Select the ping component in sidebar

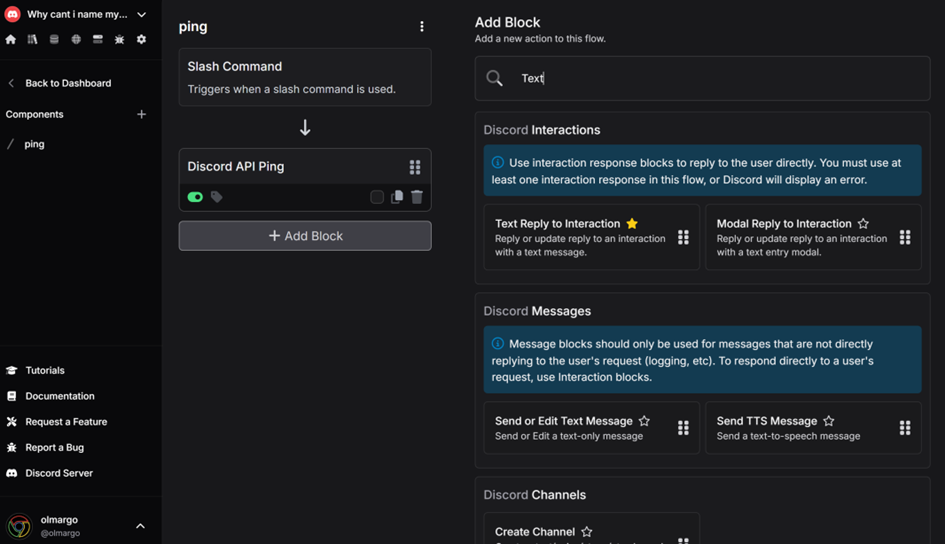[x=34, y=144]
